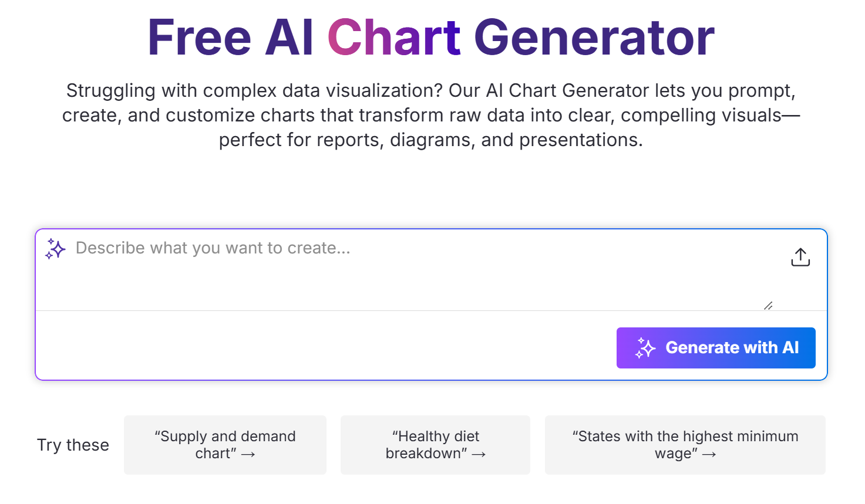Click the "Struggling with complex data visualization" paragraph
Viewport: 865px width, 504px height.
pyautogui.click(x=430, y=91)
